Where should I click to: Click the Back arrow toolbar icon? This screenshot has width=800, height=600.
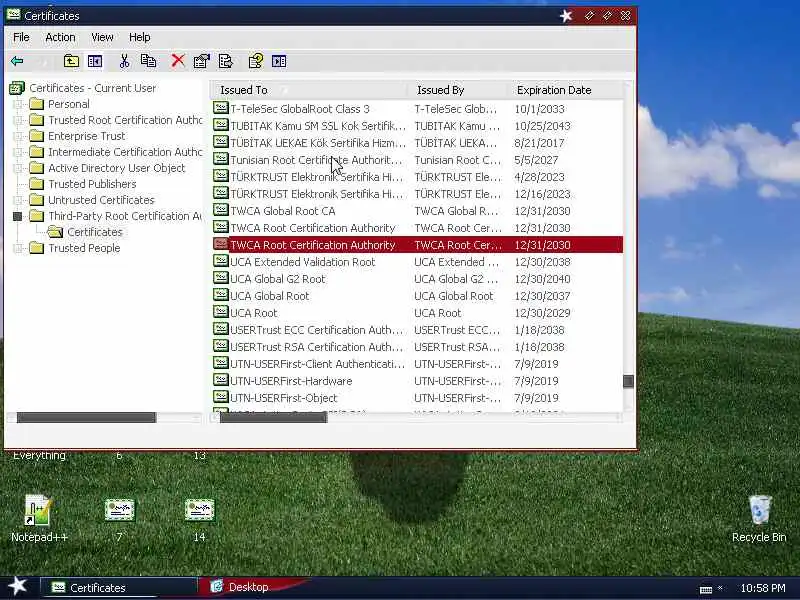(17, 61)
